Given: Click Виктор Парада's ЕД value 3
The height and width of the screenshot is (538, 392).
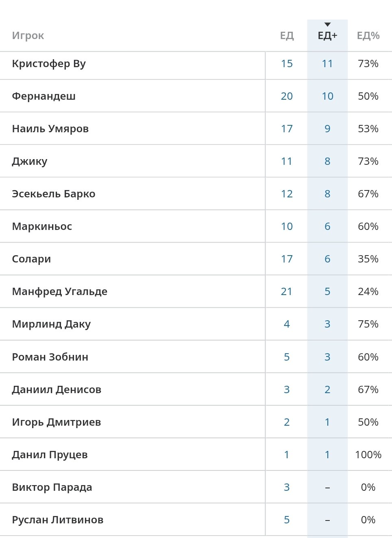Looking at the screenshot, I should pos(287,488).
